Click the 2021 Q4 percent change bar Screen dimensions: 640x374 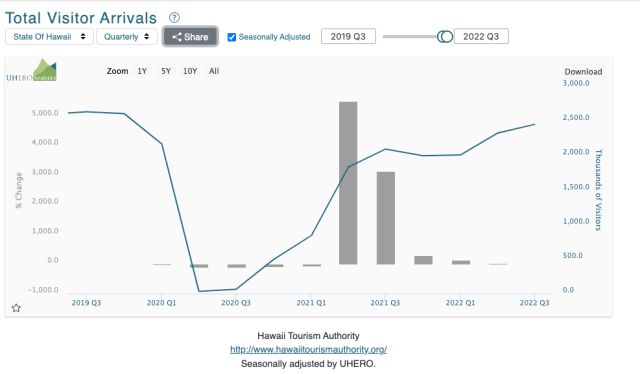[x=423, y=260]
